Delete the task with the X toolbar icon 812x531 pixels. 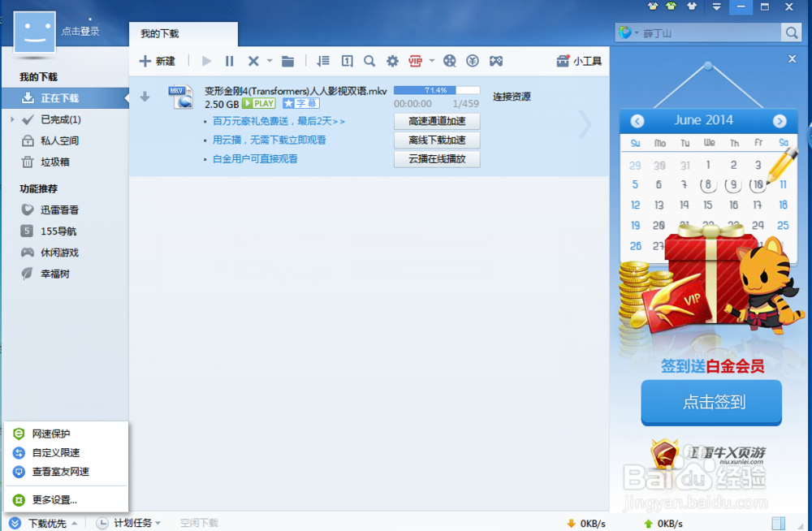(253, 61)
